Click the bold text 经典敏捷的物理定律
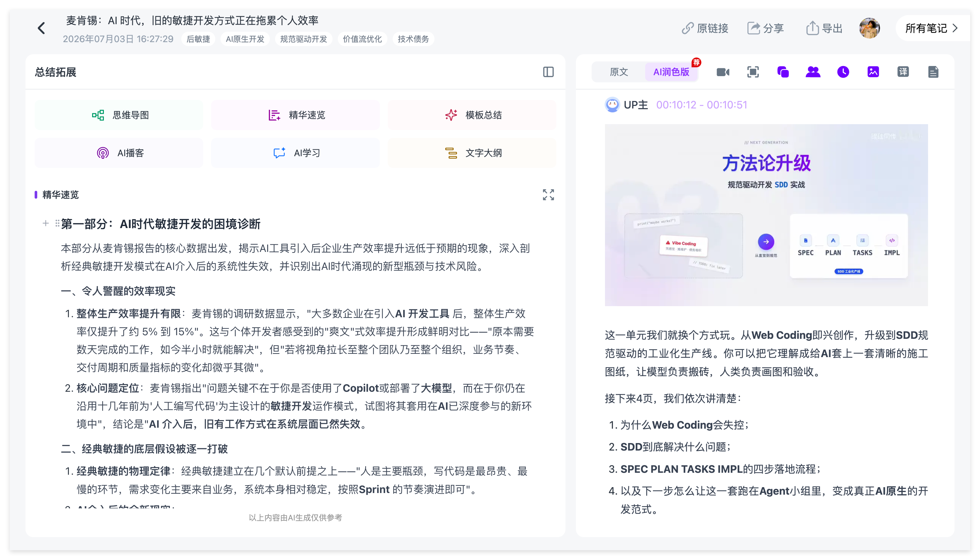This screenshot has width=980, height=560. [x=123, y=471]
